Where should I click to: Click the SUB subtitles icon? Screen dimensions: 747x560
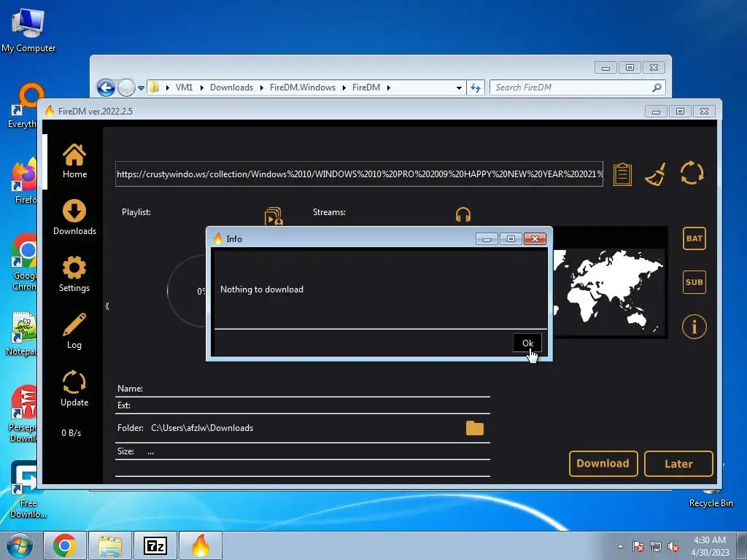tap(694, 282)
